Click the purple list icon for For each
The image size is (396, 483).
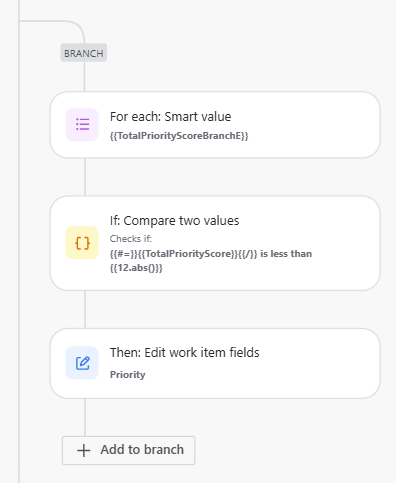(x=82, y=125)
